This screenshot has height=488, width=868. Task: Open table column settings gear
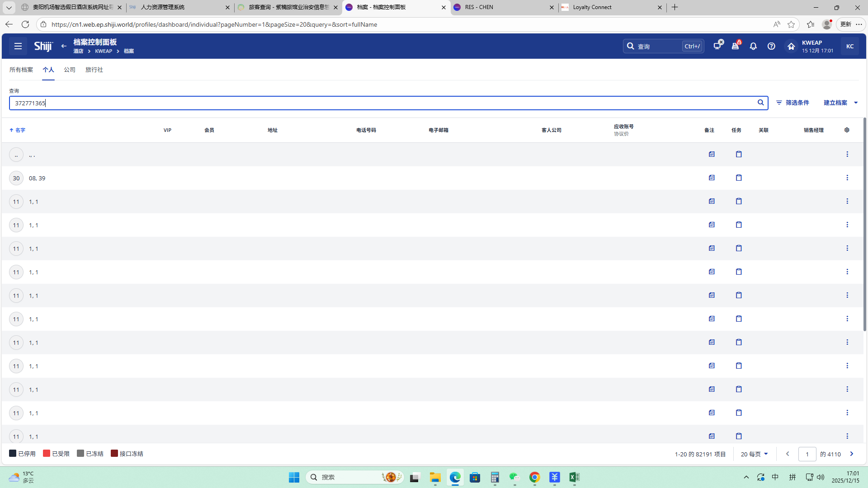(847, 130)
